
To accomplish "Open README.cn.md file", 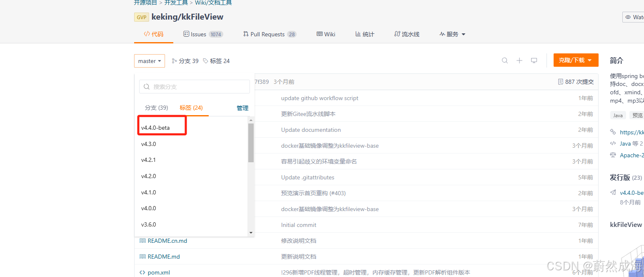I will click(167, 241).
